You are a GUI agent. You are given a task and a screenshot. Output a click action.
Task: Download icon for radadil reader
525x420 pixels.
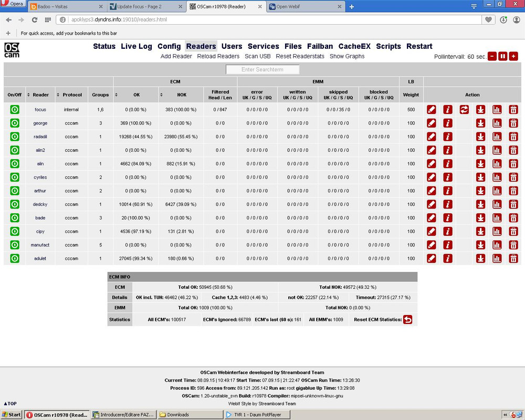480,136
